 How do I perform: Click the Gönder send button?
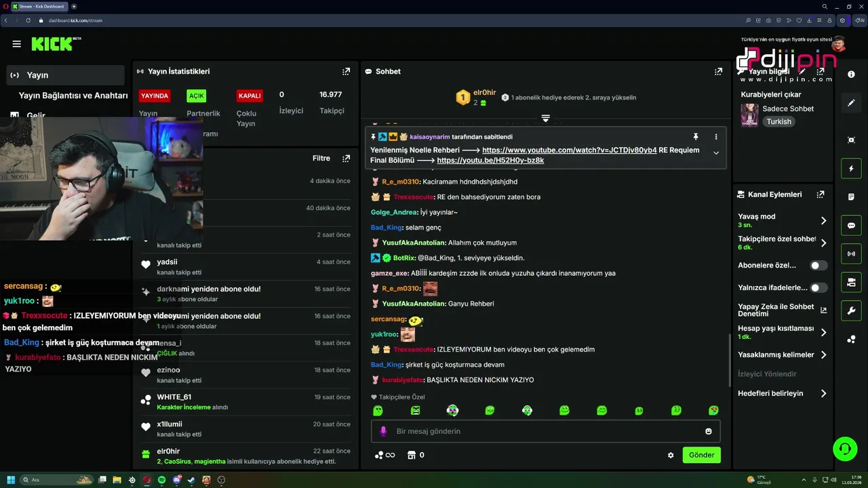point(701,455)
